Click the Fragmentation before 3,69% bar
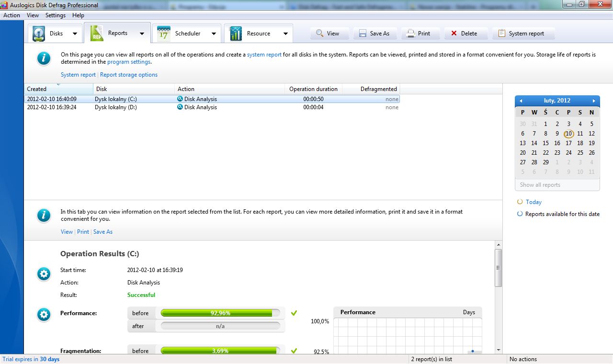The height and width of the screenshot is (364, 613). point(220,351)
